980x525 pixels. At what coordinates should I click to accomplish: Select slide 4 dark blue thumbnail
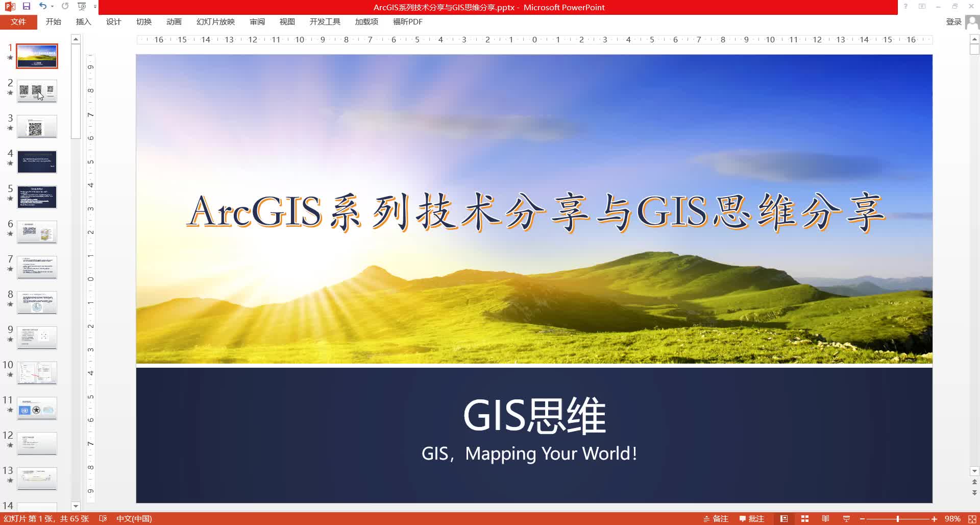click(x=37, y=162)
